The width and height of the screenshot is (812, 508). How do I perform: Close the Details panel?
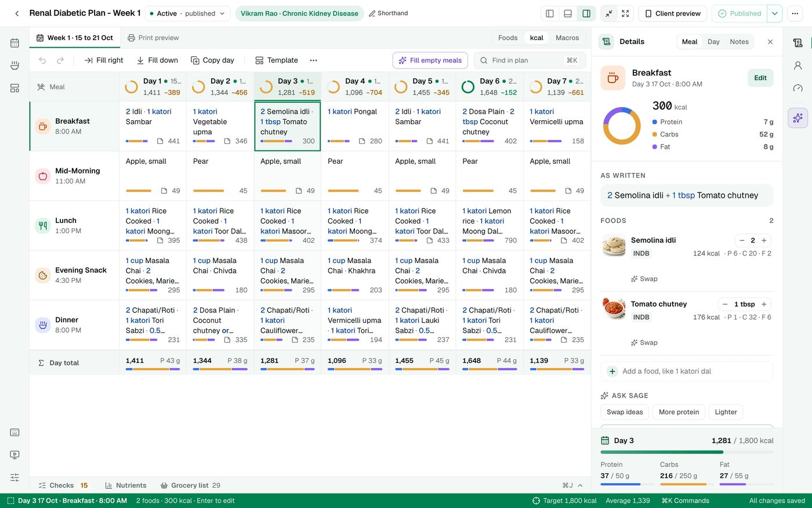tap(770, 42)
